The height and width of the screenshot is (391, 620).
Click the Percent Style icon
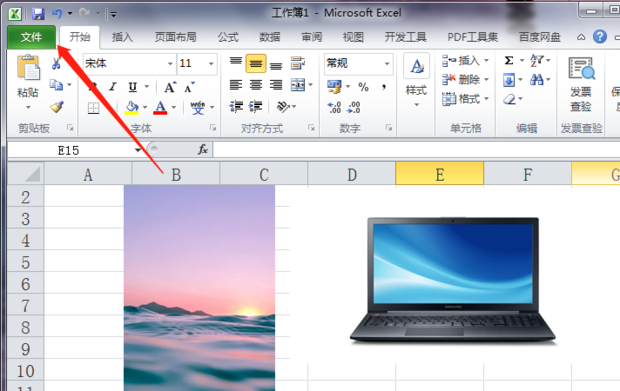click(363, 87)
